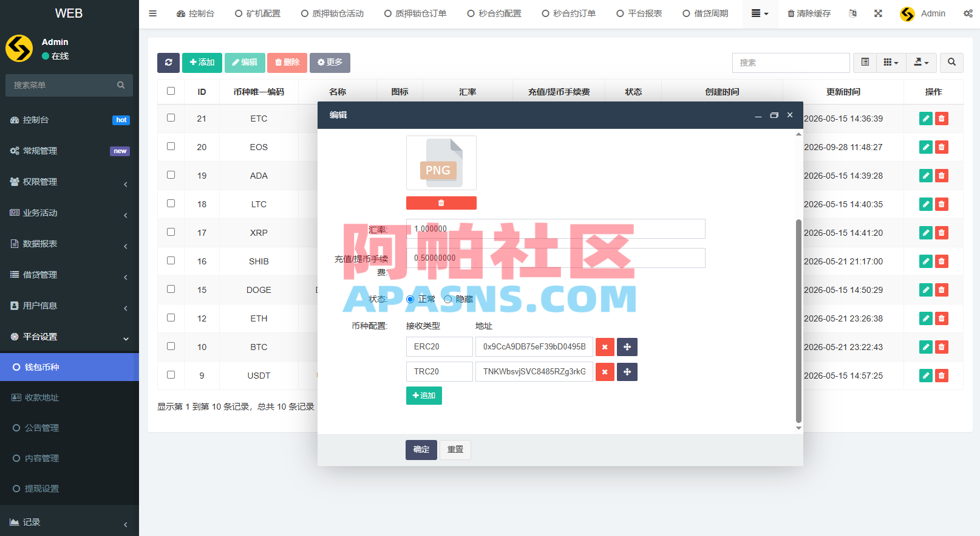The height and width of the screenshot is (536, 980).
Task: Click the 确定 confirm button
Action: click(421, 450)
